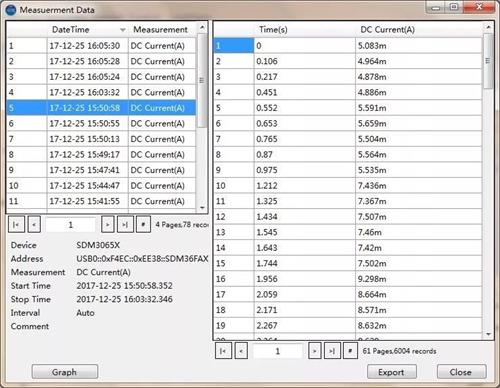Click Start Time value 2017-12-25 15:50:58.352

pyautogui.click(x=125, y=286)
